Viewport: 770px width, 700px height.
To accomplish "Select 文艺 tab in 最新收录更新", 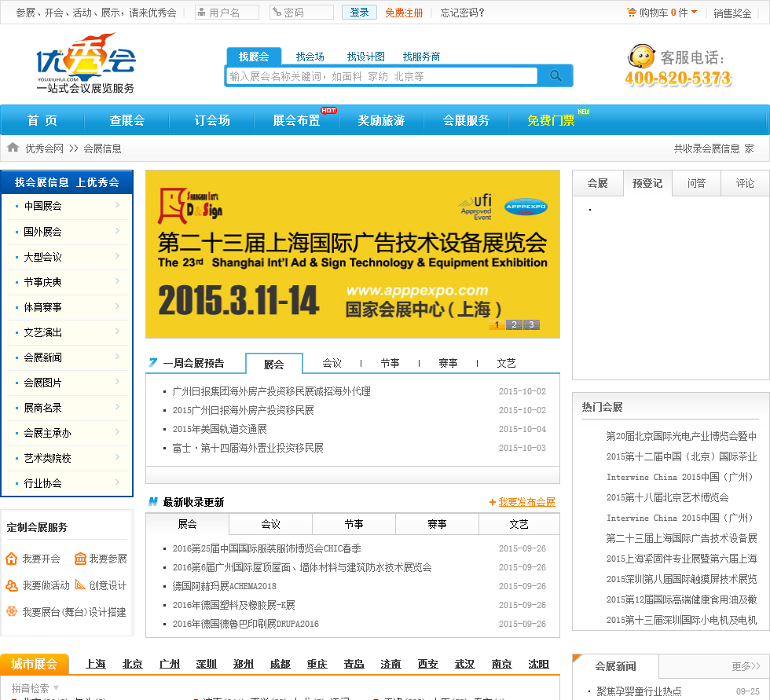I will 519,524.
